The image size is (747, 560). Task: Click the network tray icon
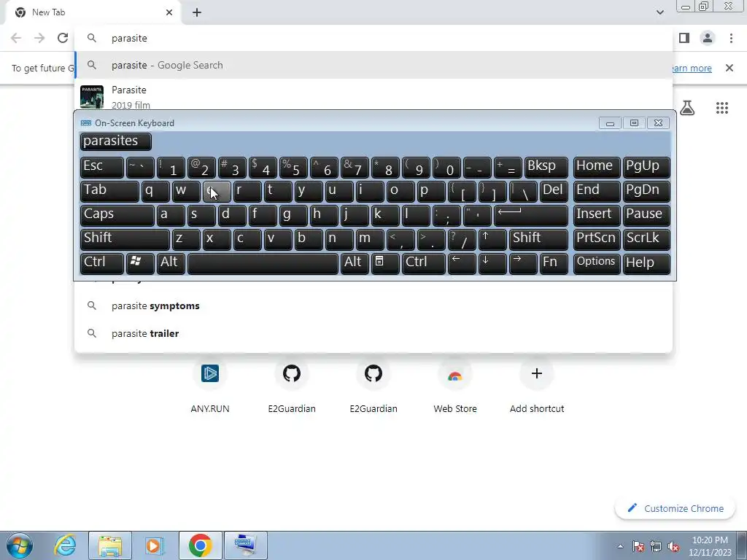pyautogui.click(x=656, y=546)
